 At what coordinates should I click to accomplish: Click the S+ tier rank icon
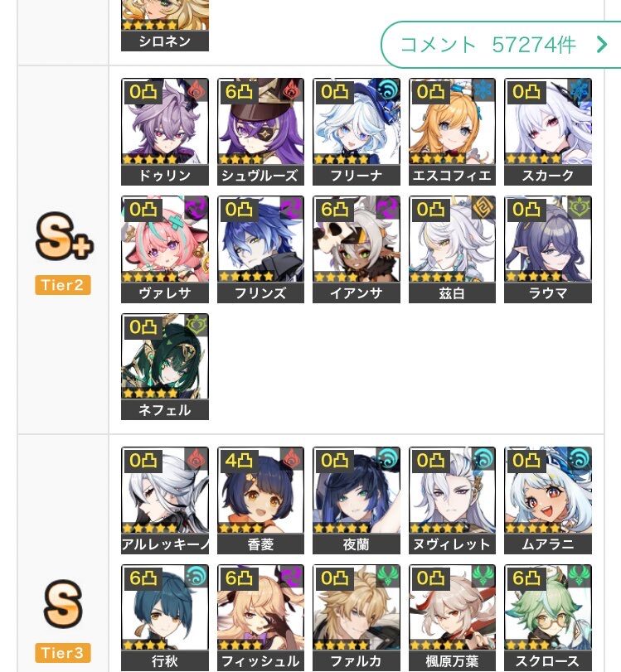[64, 236]
